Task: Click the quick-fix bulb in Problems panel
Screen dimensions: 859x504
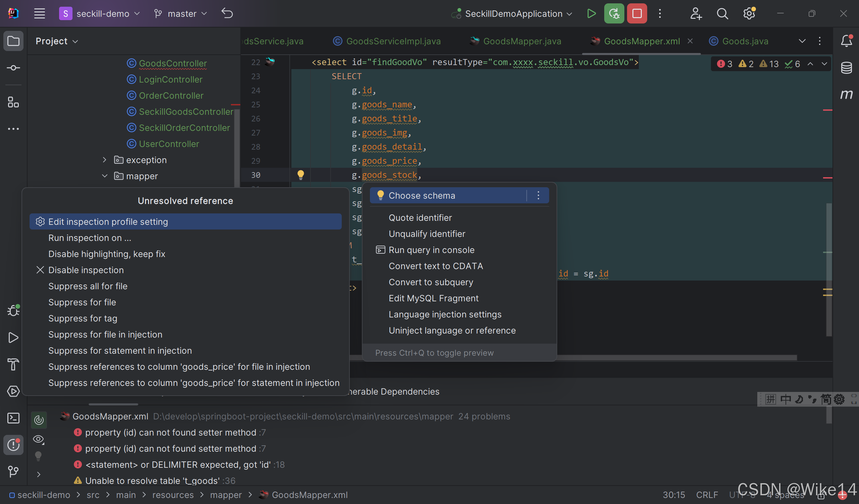Action: [39, 456]
